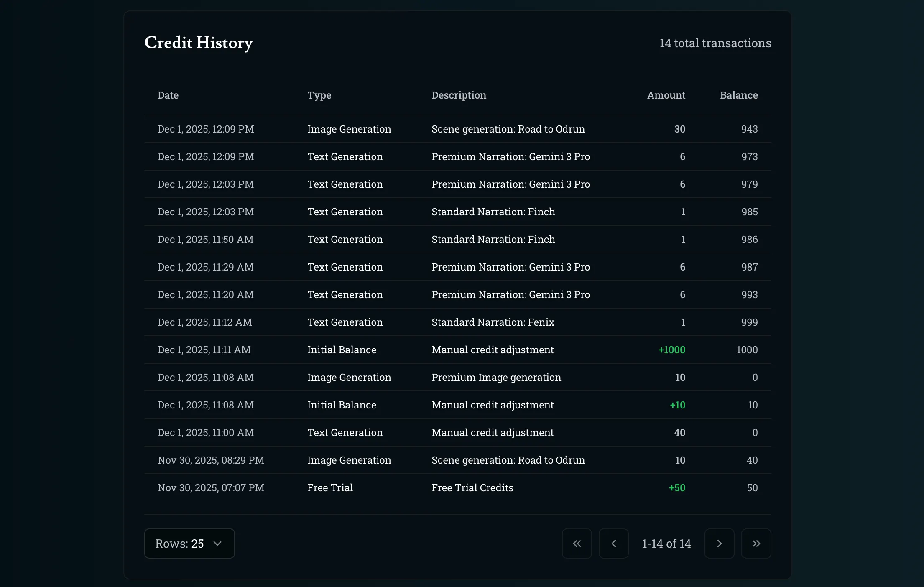Click the 1-14 of 14 page indicator
Viewport: 924px width, 587px height.
[x=666, y=543]
